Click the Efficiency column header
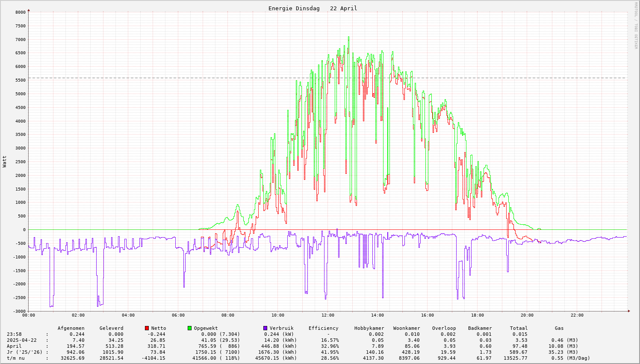 click(x=324, y=329)
